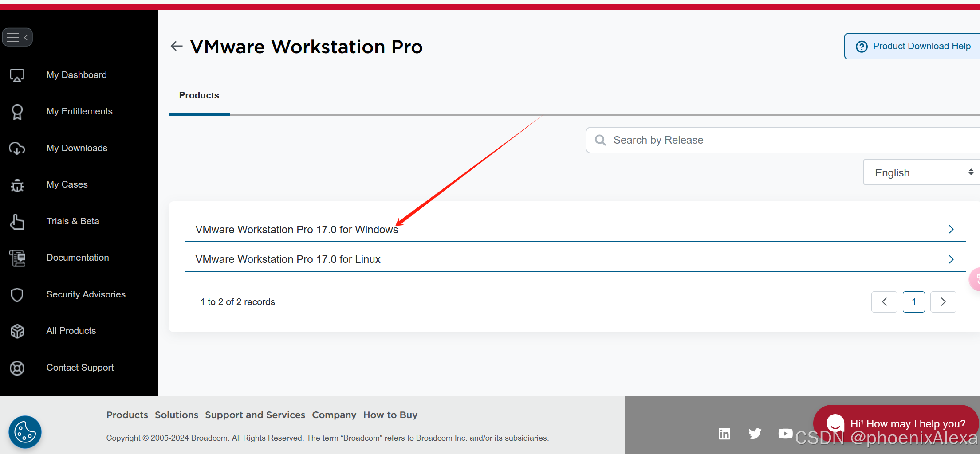
Task: Open My Downloads in the sidebar
Action: [77, 148]
